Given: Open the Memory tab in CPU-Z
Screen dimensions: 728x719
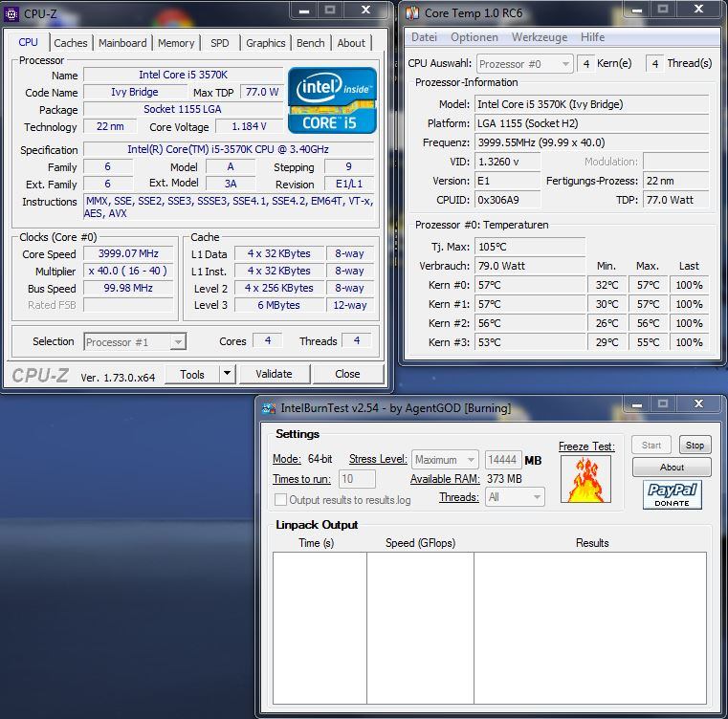Looking at the screenshot, I should pyautogui.click(x=176, y=43).
